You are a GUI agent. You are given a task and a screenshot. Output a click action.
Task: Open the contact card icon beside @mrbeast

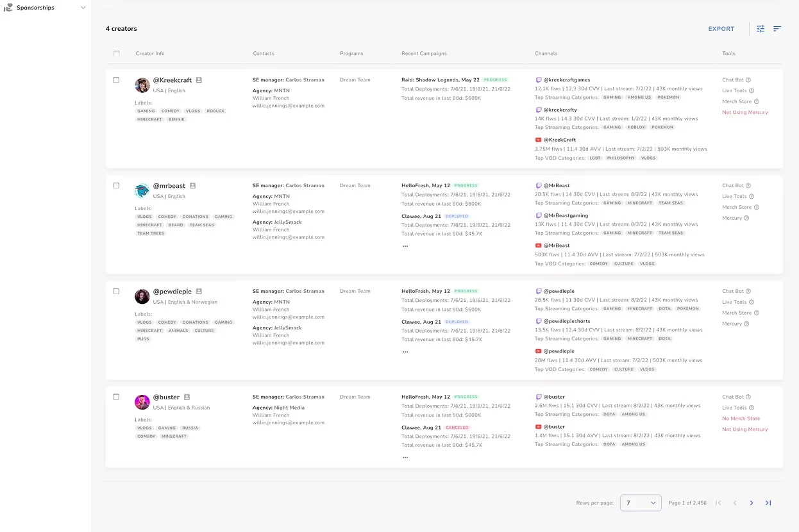click(192, 186)
